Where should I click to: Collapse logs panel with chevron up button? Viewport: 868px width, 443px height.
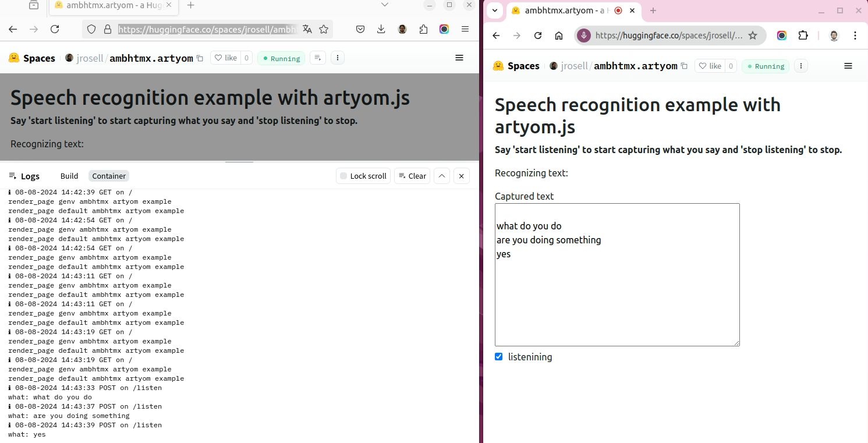click(442, 176)
